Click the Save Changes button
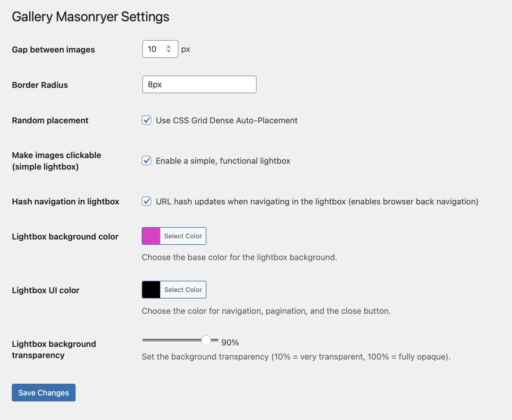Image resolution: width=512 pixels, height=420 pixels. coord(44,393)
